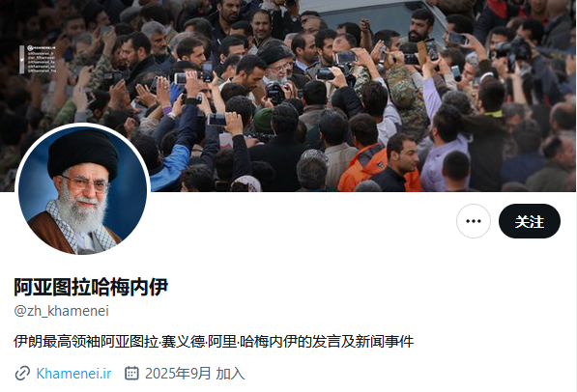Open the Khamenei.ir website link
Screen dimensions: 577x392
pyautogui.click(x=73, y=374)
